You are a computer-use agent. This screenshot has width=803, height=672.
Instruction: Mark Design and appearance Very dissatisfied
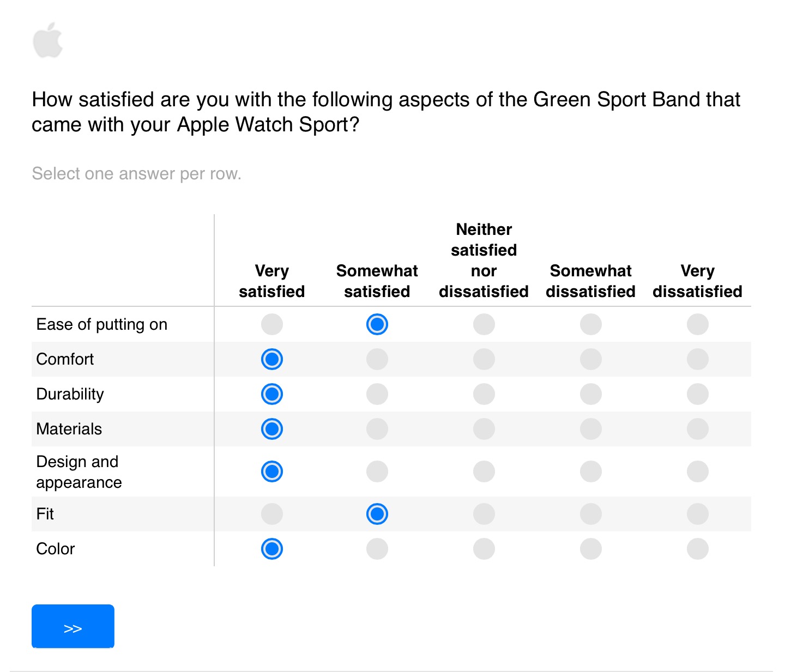698,471
